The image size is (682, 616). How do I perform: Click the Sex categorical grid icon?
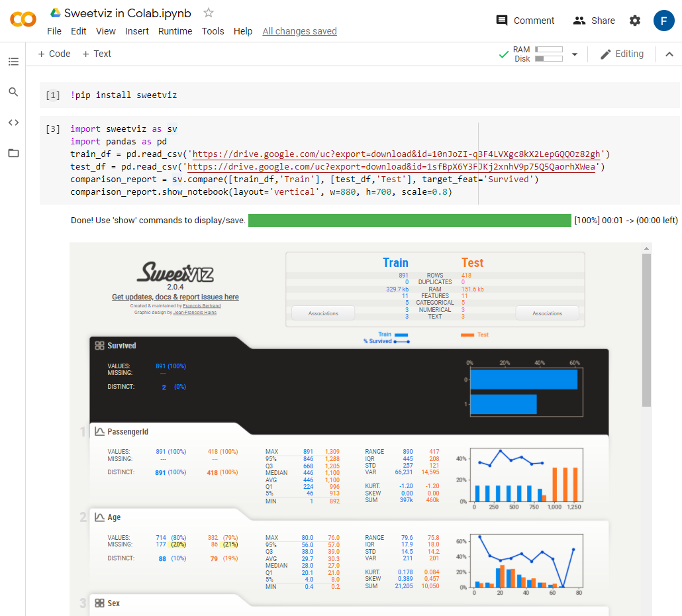[x=99, y=603]
